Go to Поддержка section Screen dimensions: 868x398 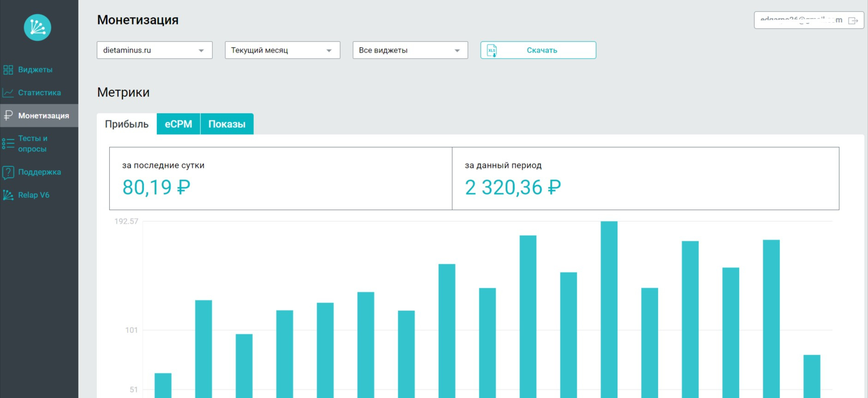(39, 172)
